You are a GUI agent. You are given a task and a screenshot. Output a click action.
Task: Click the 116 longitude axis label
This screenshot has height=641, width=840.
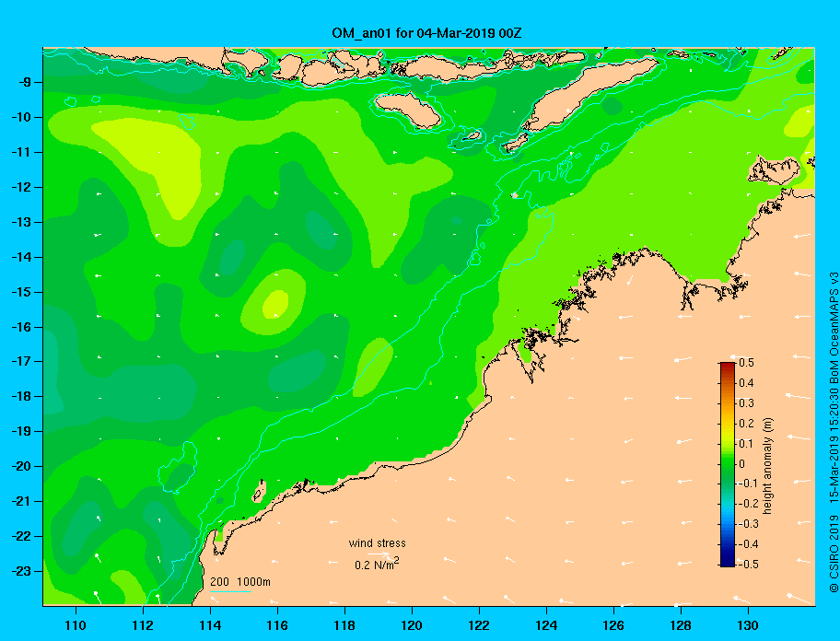pyautogui.click(x=277, y=625)
